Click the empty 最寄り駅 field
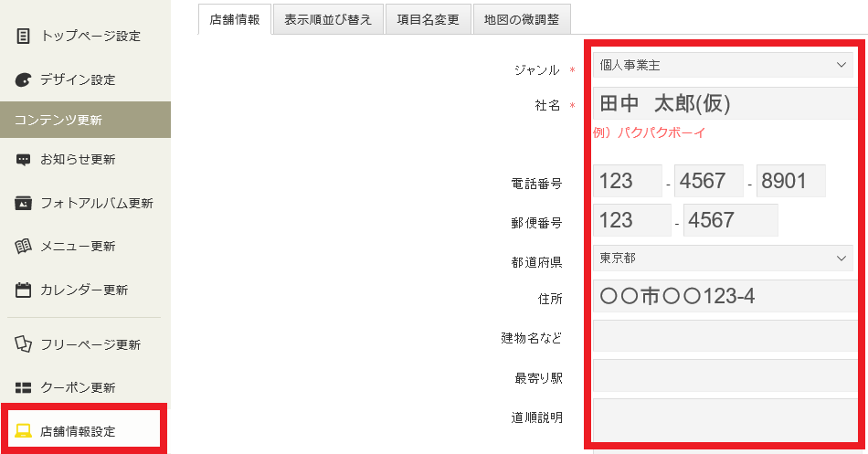 click(x=725, y=375)
